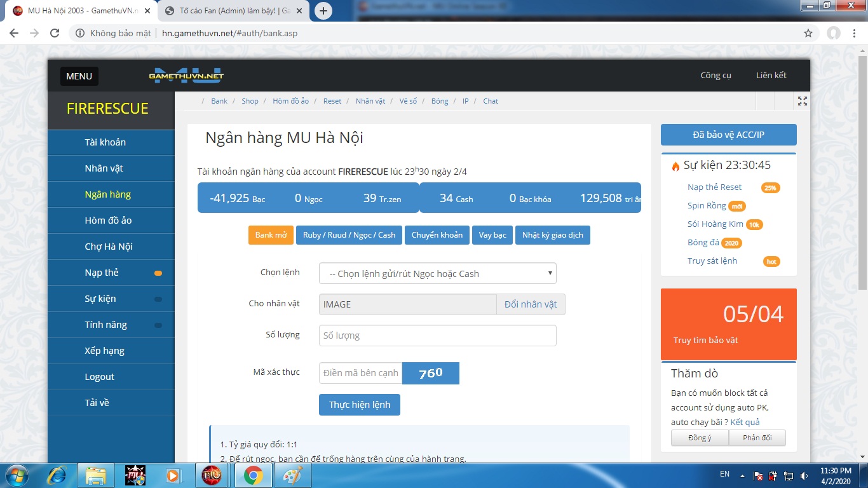Reload the page in Chrome
The height and width of the screenshot is (488, 868).
tap(55, 33)
